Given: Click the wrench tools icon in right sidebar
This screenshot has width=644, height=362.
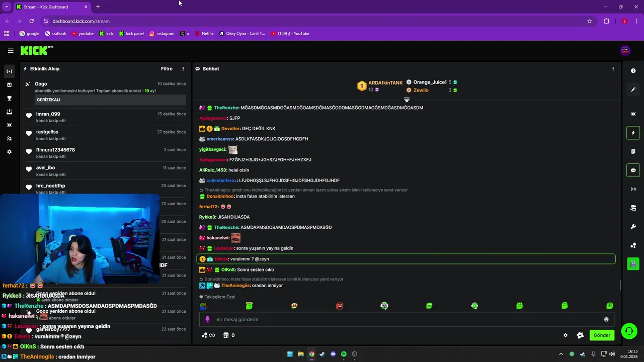Looking at the screenshot, I should (x=633, y=226).
